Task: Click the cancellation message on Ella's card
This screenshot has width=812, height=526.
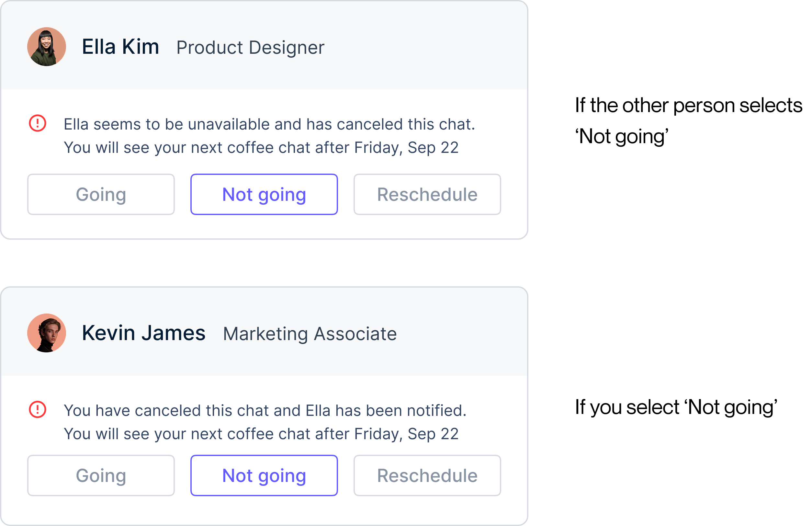Action: click(269, 124)
